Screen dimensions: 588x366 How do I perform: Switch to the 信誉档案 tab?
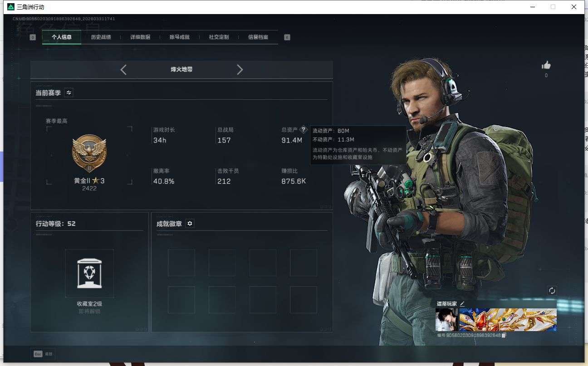click(x=258, y=37)
